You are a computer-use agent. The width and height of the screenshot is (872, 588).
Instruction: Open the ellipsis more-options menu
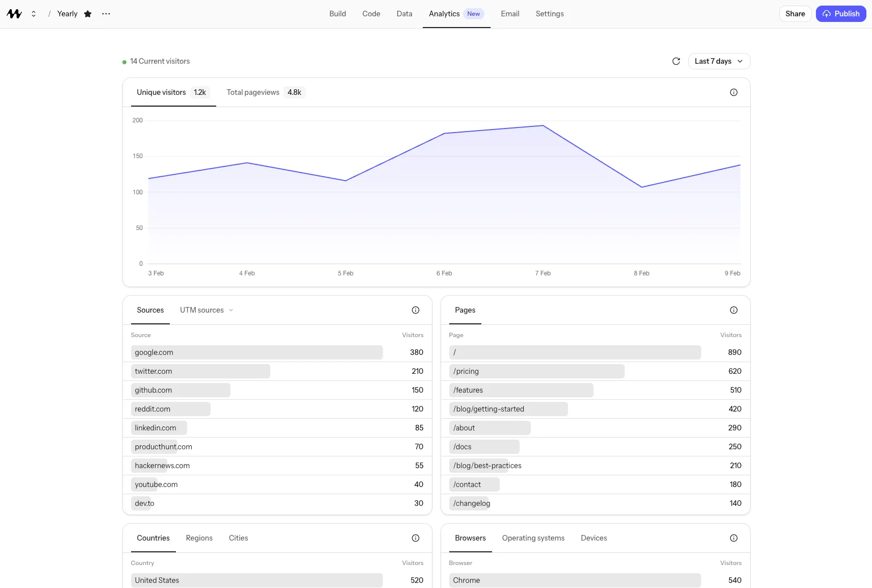pos(106,14)
